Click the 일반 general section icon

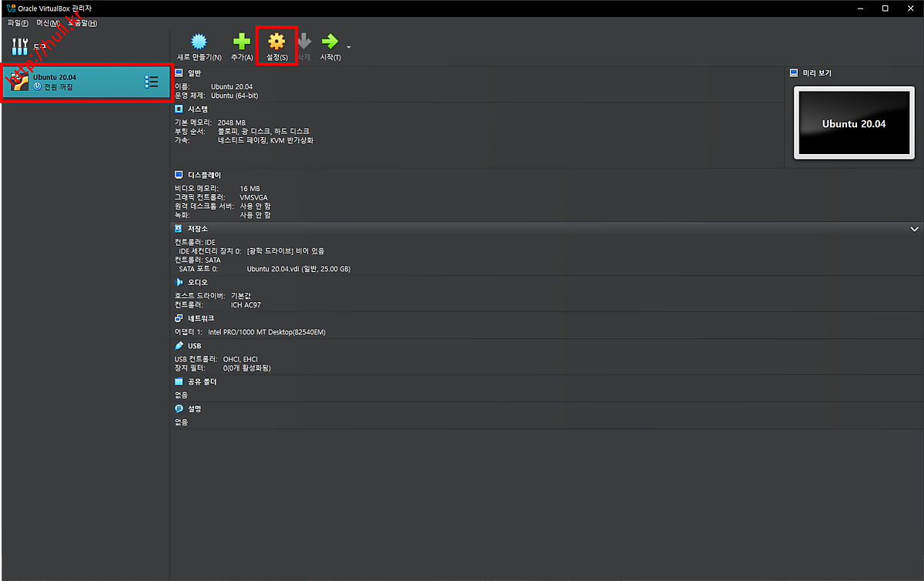[179, 72]
